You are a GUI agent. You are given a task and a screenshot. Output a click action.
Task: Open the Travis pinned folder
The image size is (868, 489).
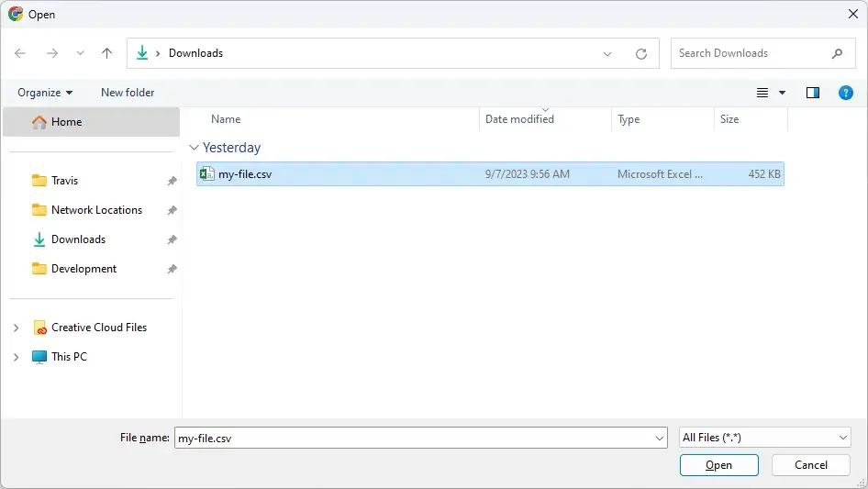click(65, 181)
